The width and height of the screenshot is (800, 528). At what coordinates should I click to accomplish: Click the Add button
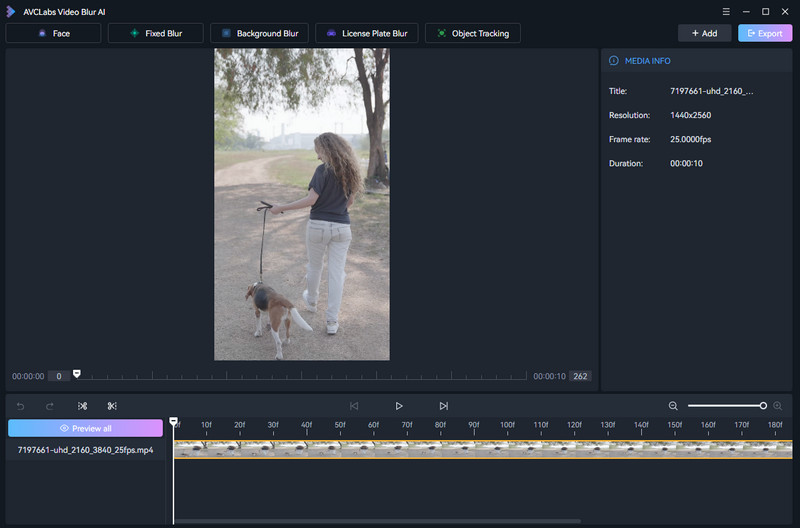[704, 33]
